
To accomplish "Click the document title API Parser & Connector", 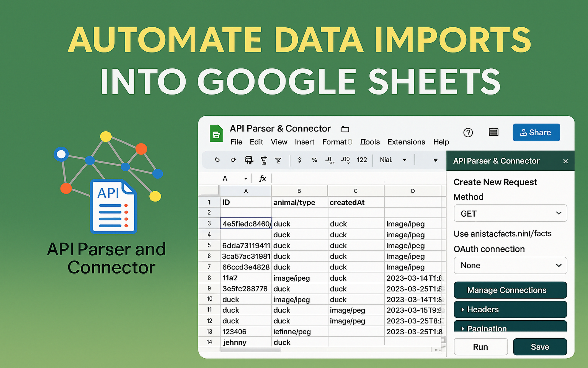I will (x=280, y=129).
